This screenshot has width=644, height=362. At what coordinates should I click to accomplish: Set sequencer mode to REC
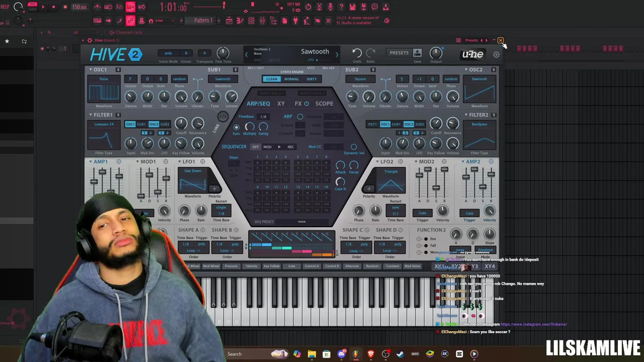tap(291, 147)
